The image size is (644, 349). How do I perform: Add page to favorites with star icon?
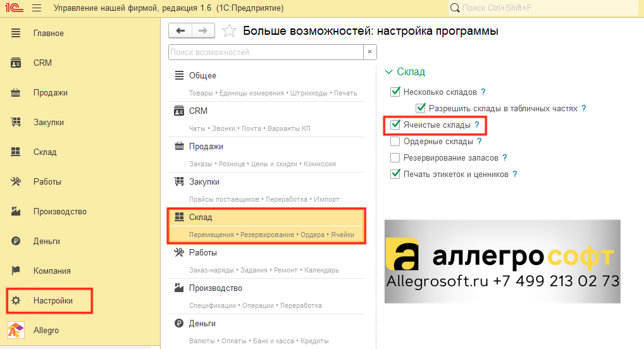pos(229,31)
